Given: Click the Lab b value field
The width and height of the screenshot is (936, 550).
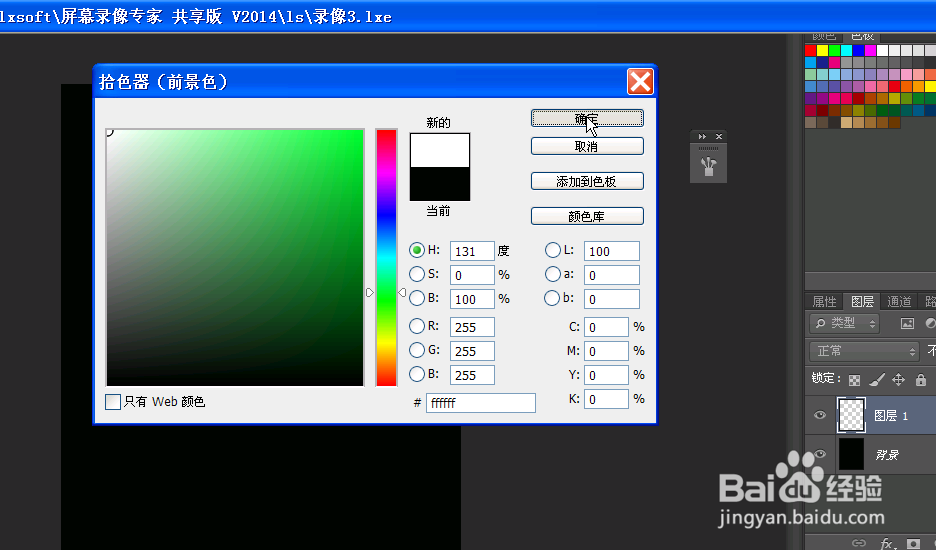Looking at the screenshot, I should (x=612, y=299).
